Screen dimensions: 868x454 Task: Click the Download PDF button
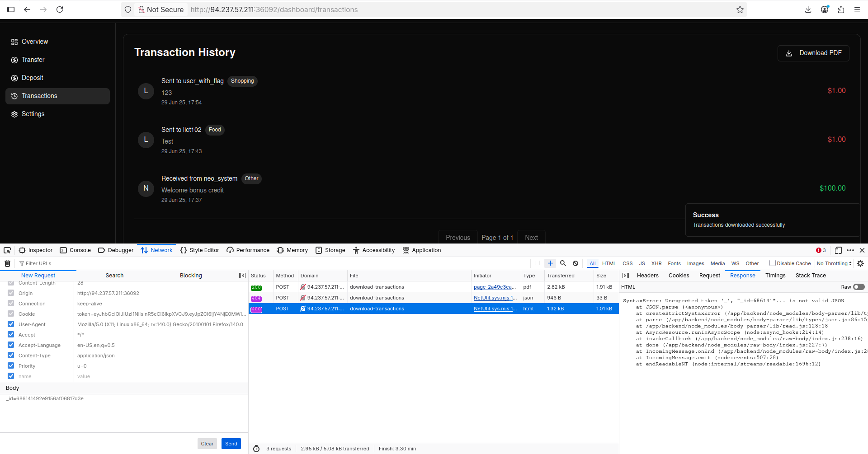(813, 53)
